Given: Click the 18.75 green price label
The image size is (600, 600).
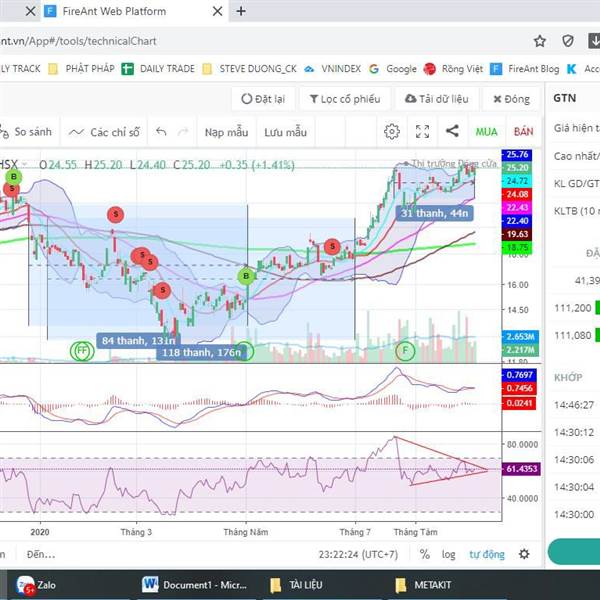Looking at the screenshot, I should 517,248.
